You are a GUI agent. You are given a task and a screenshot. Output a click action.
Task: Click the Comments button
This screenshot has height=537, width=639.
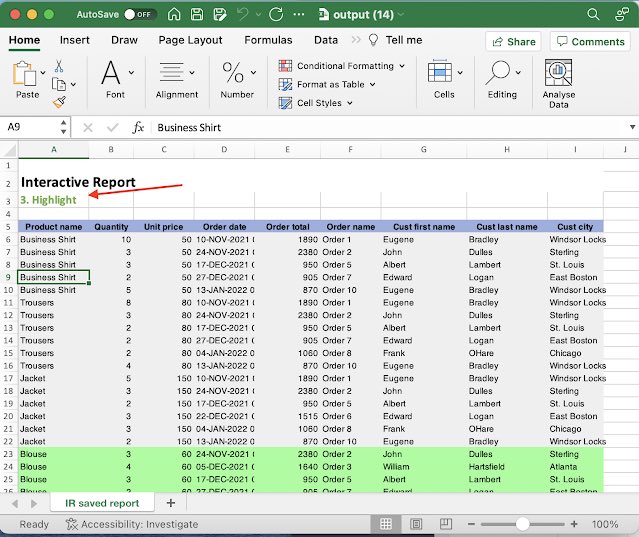point(591,42)
